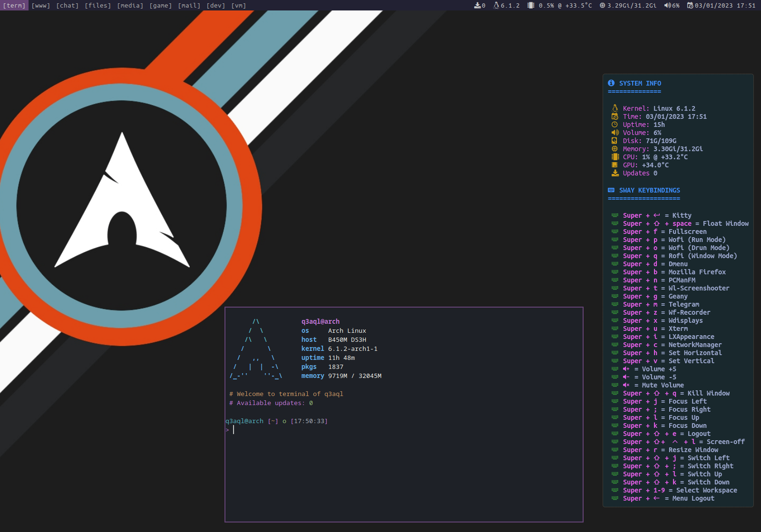The height and width of the screenshot is (532, 761).
Task: Click the SYSTEM INFO heading
Action: tap(640, 83)
